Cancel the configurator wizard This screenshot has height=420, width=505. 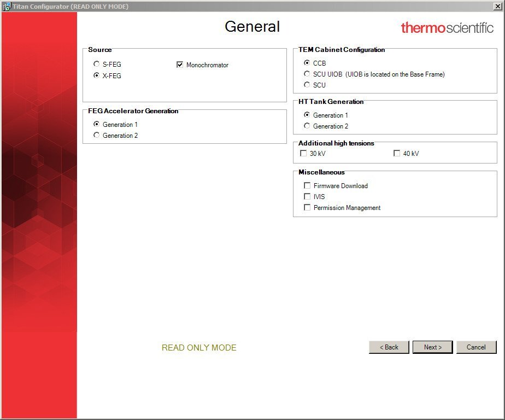[477, 347]
